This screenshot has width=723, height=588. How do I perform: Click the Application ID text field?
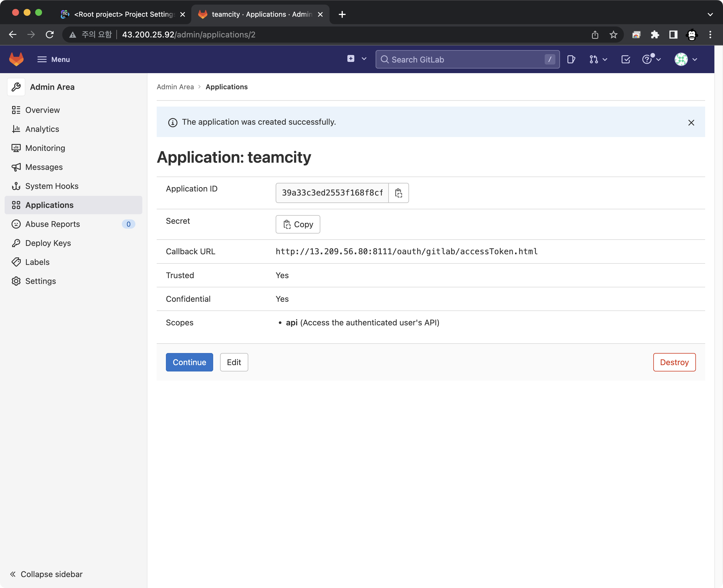tap(332, 193)
